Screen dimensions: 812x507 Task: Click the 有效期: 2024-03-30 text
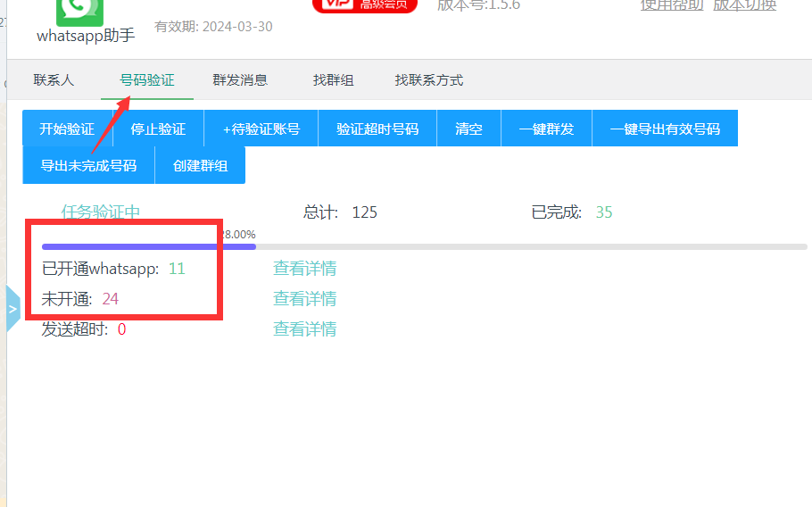(x=213, y=27)
